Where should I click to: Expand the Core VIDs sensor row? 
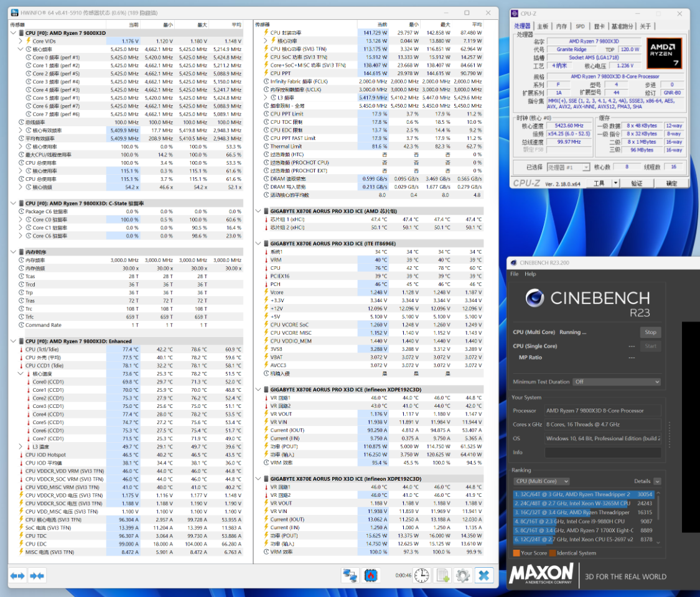(x=21, y=41)
